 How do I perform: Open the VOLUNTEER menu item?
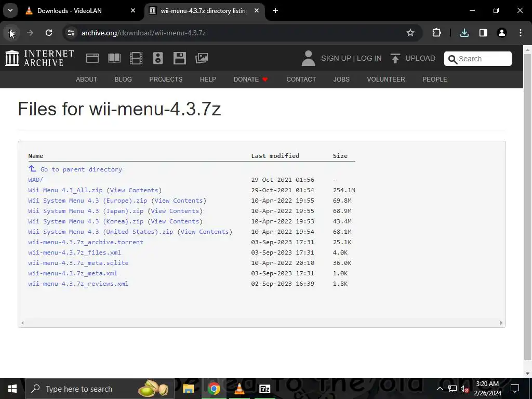(386, 79)
